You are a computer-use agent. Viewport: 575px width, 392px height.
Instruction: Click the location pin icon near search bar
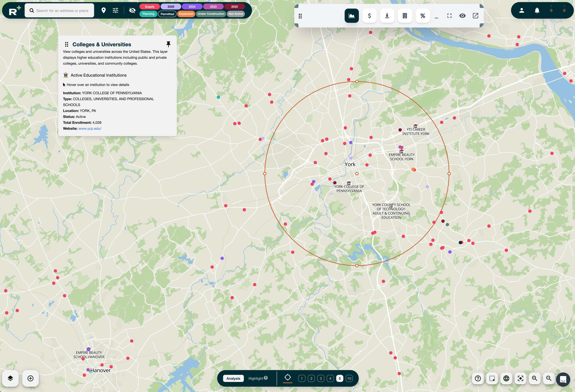point(103,10)
